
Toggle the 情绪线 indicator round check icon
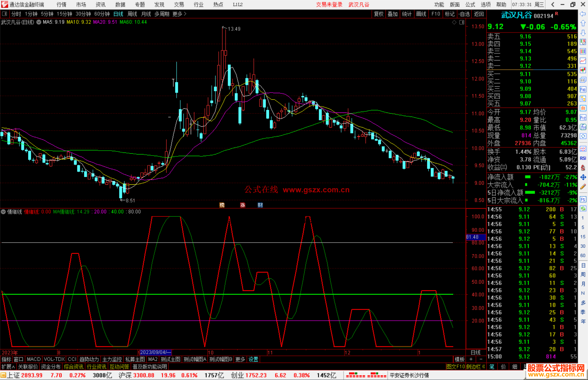tap(3, 212)
